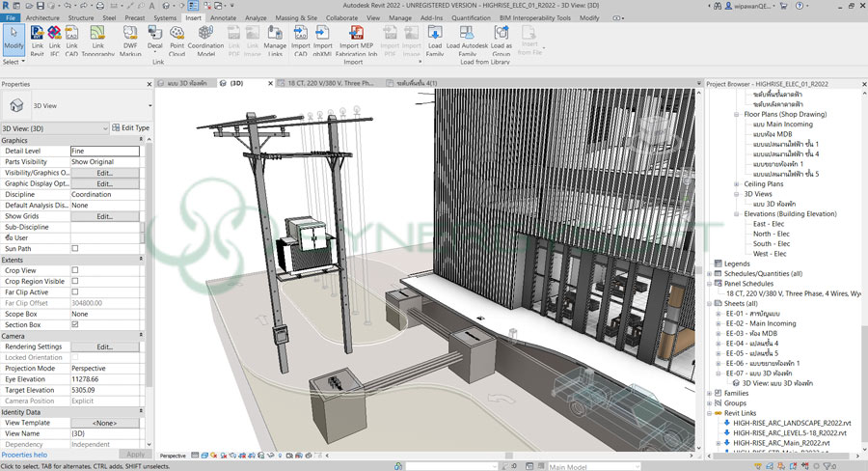The width and height of the screenshot is (868, 471).
Task: Select the EE-02 Main Incoming sheet
Action: click(762, 323)
